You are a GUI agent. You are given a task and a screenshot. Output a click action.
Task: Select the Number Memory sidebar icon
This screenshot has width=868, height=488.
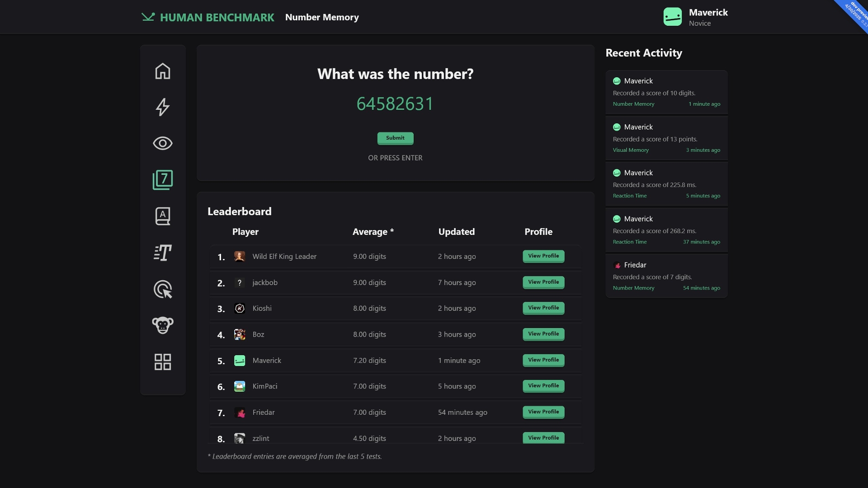(163, 180)
